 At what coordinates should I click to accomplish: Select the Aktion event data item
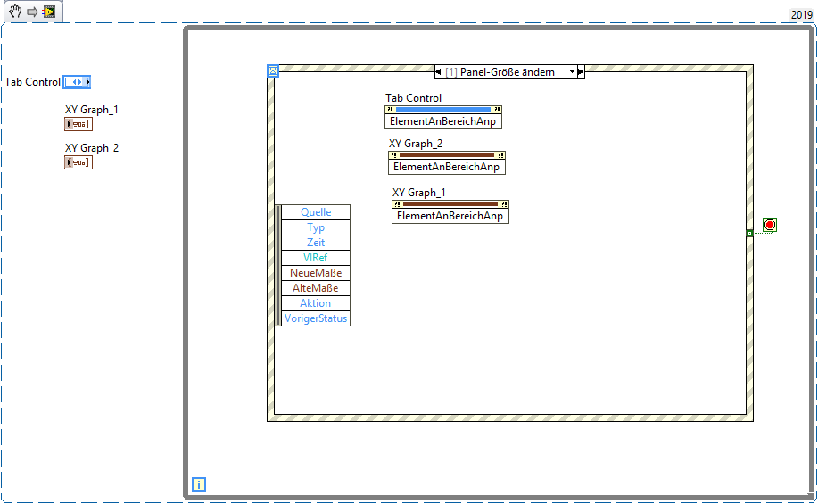pos(316,303)
